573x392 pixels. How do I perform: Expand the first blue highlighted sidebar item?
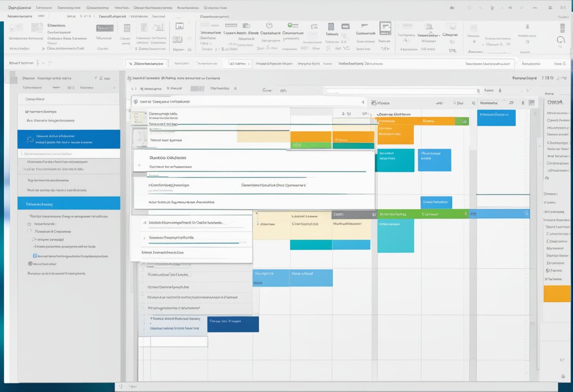pos(69,139)
